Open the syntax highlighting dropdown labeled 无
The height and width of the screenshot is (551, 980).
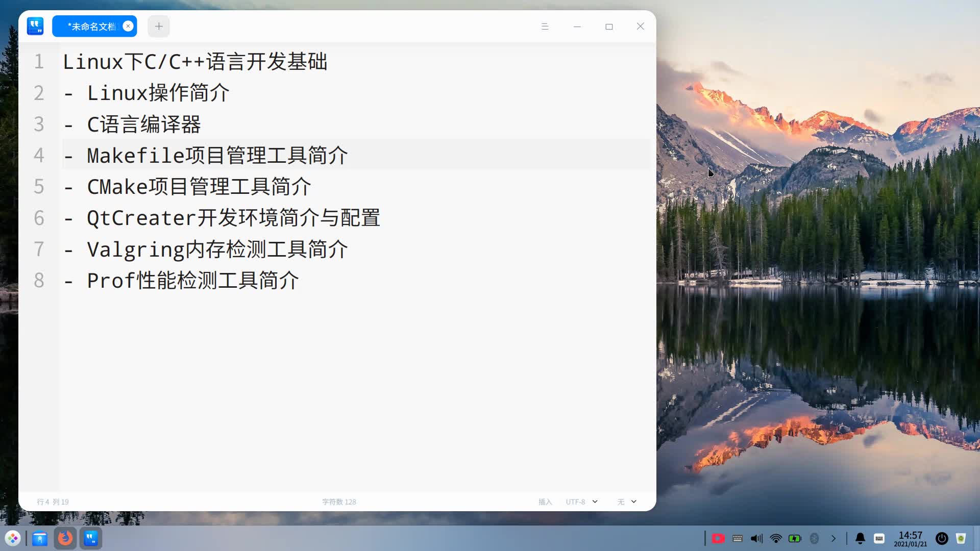coord(627,502)
